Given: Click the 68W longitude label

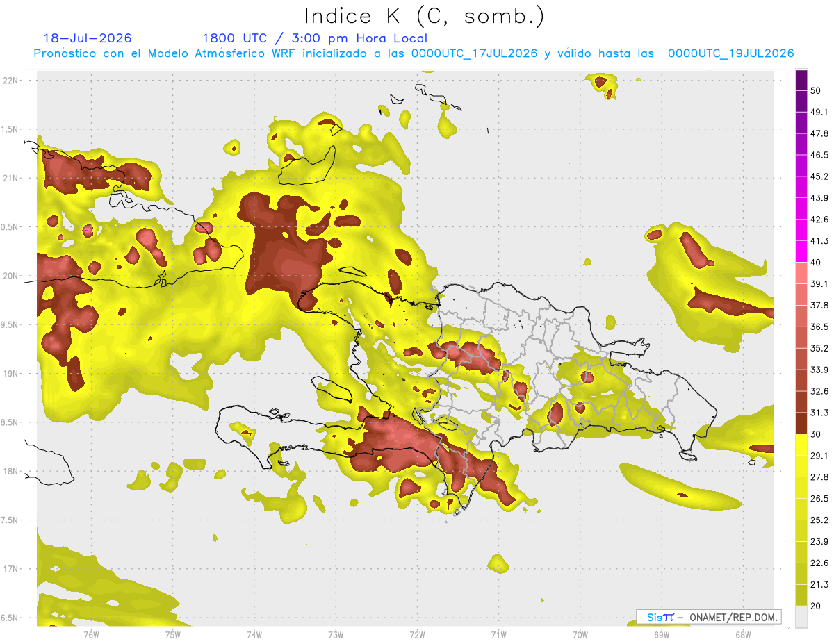Looking at the screenshot, I should 743,635.
